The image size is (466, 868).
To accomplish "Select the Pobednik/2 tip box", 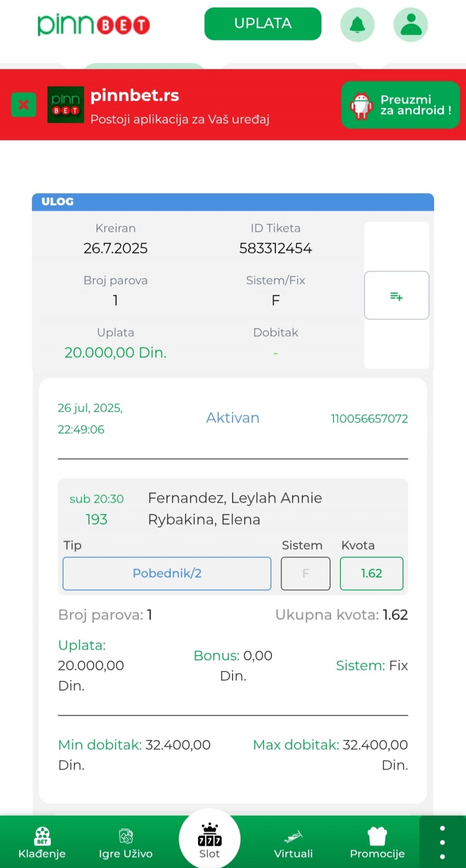I will point(167,573).
